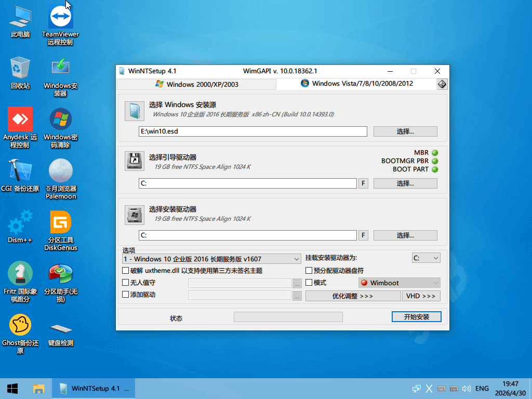This screenshot has width=532, height=399.
Task: Toggle the 无人值守 checkbox
Action: [x=126, y=282]
